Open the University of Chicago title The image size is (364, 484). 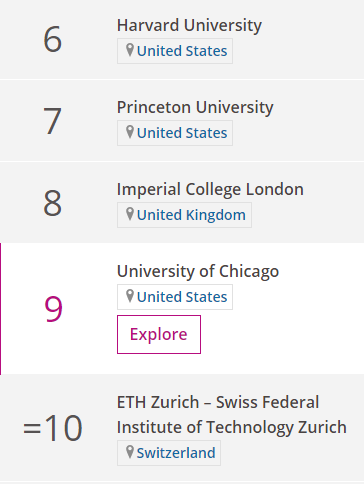198,271
